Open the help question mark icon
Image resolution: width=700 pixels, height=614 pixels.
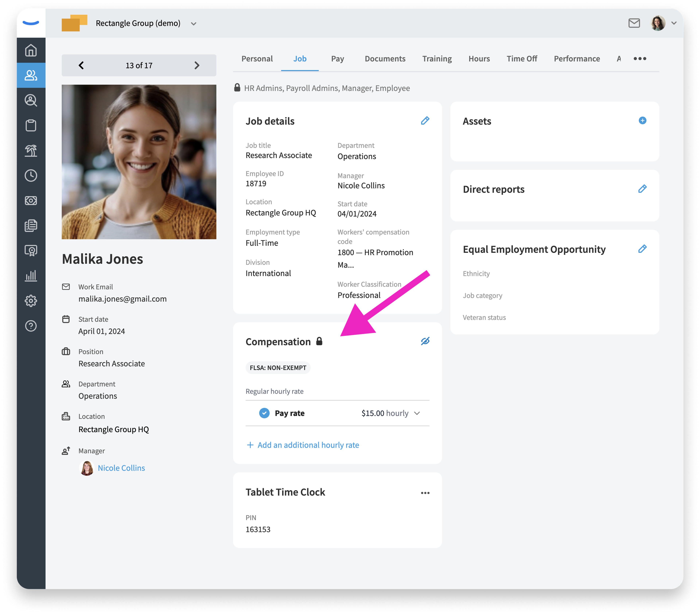31,326
